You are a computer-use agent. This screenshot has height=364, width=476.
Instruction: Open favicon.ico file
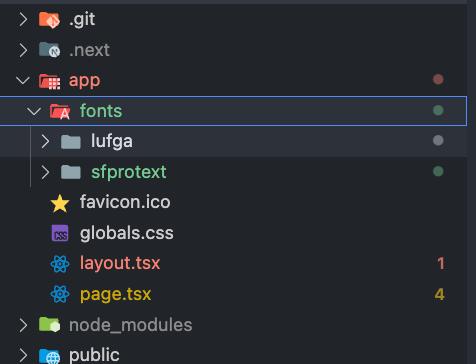(x=125, y=202)
